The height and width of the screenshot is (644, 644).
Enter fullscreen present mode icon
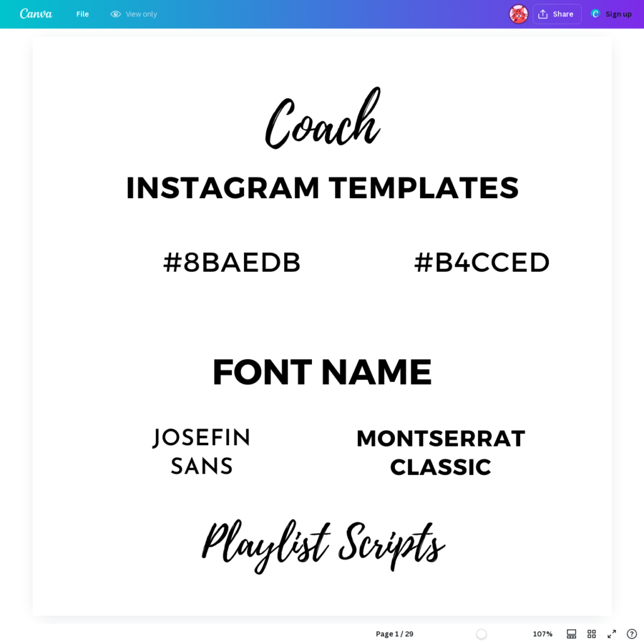point(611,634)
